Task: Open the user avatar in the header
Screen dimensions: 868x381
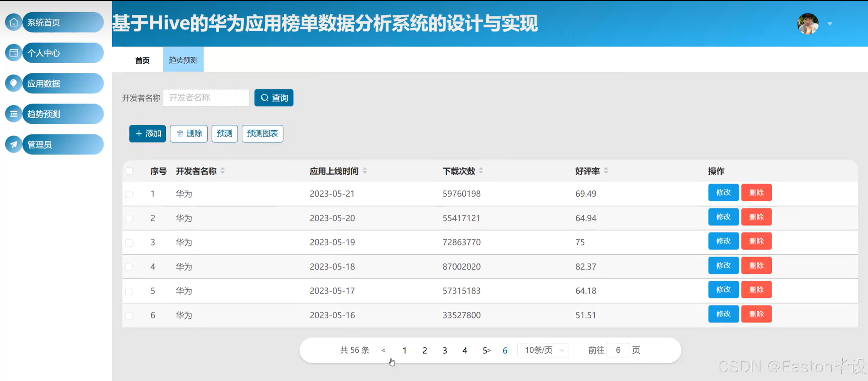Action: 808,24
